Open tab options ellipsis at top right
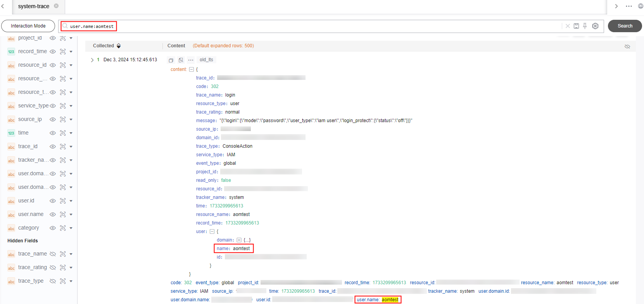644x304 pixels. [629, 6]
